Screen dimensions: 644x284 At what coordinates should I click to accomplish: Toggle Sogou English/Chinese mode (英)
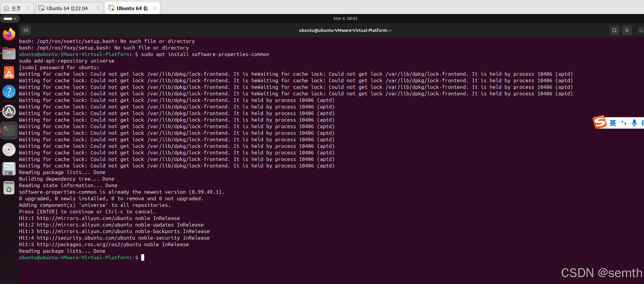pyautogui.click(x=613, y=123)
